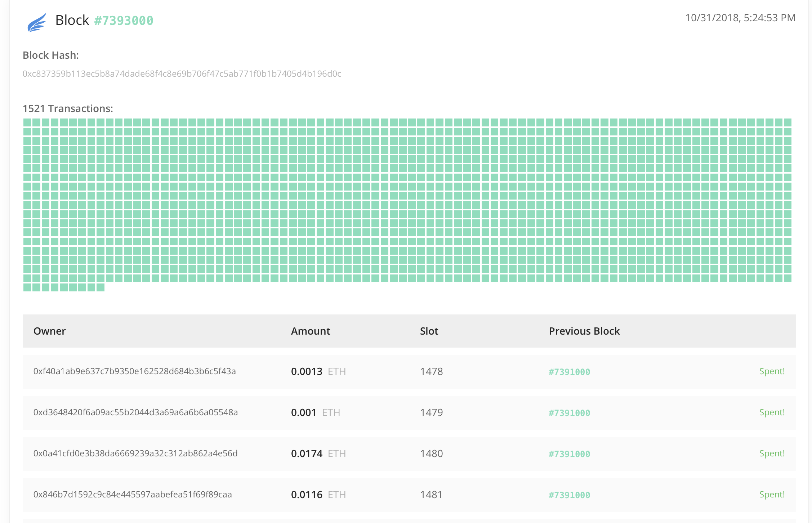This screenshot has width=812, height=523.
Task: Click the 0.001 ETH amount
Action: tap(316, 412)
